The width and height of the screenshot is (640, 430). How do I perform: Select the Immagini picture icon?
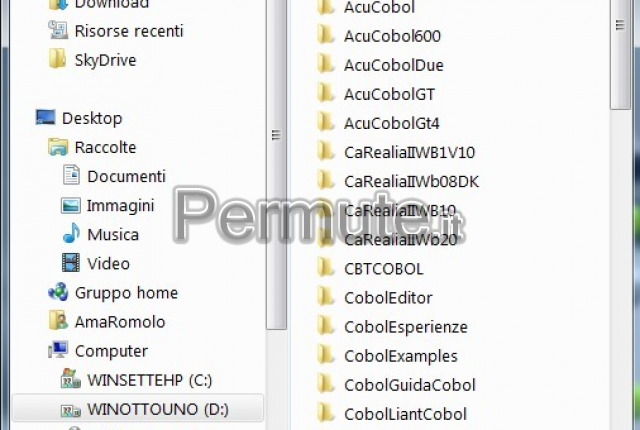[71, 205]
